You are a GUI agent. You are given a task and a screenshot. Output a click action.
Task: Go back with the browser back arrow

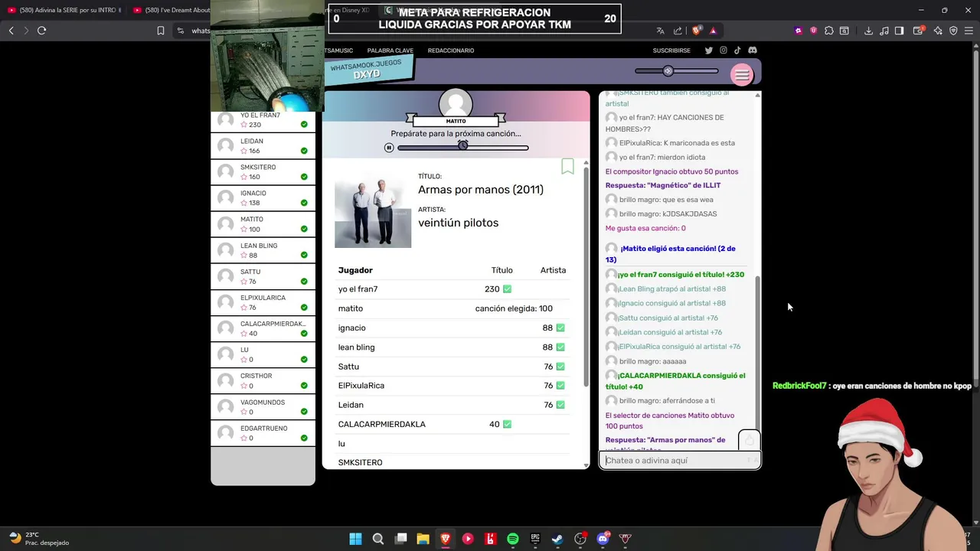point(11,31)
